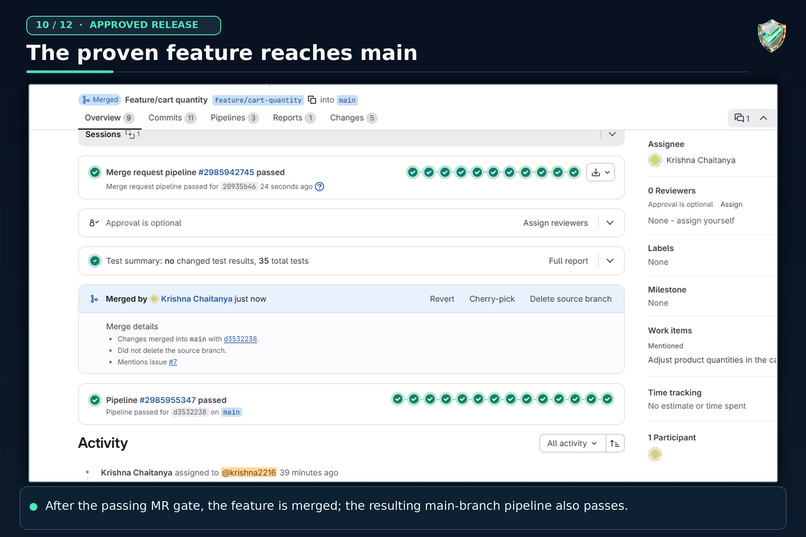This screenshot has width=806, height=537.
Task: Open the All activity filter dropdown
Action: point(572,443)
